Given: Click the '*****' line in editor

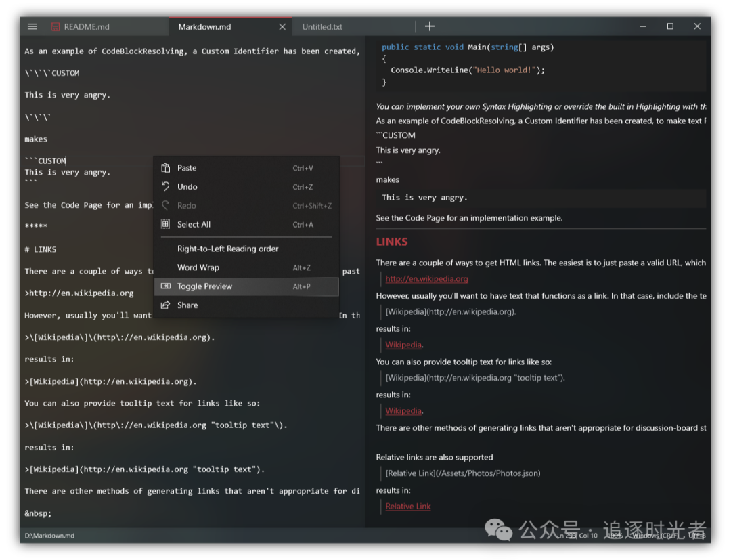Looking at the screenshot, I should click(x=36, y=226).
